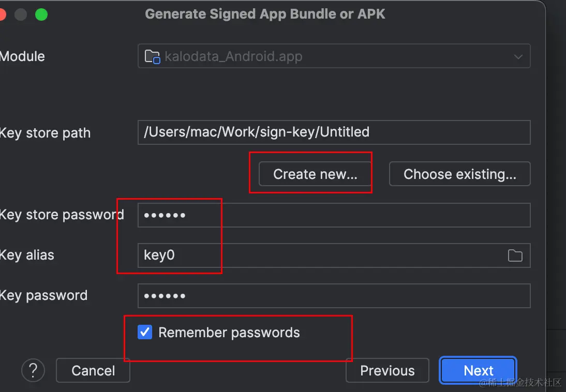Expand the Module dropdown chevron
The height and width of the screenshot is (392, 566).
click(518, 57)
